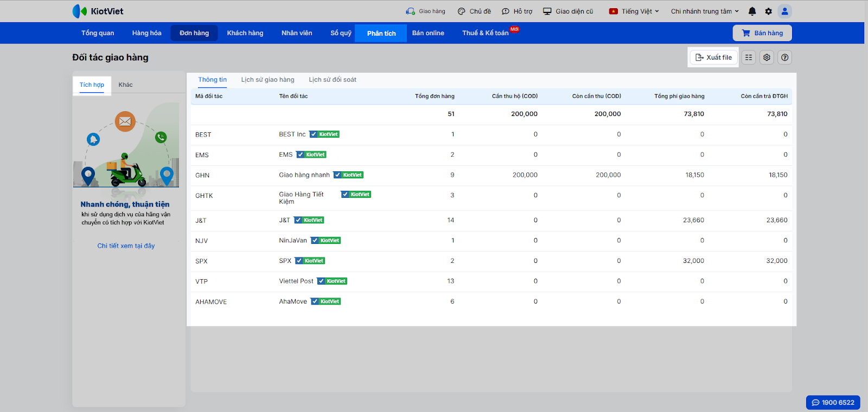Select the Giao hàng nhanh partner row
868x412 pixels.
point(304,175)
